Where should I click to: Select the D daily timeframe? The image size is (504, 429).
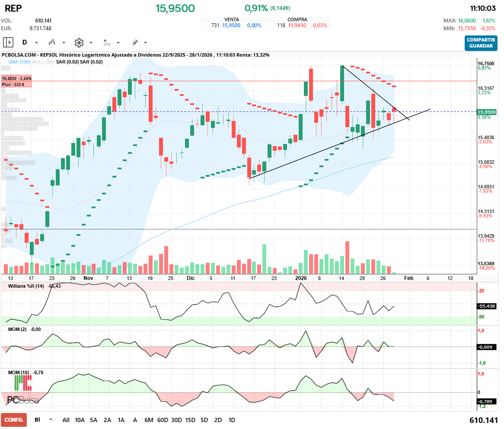pyautogui.click(x=25, y=42)
